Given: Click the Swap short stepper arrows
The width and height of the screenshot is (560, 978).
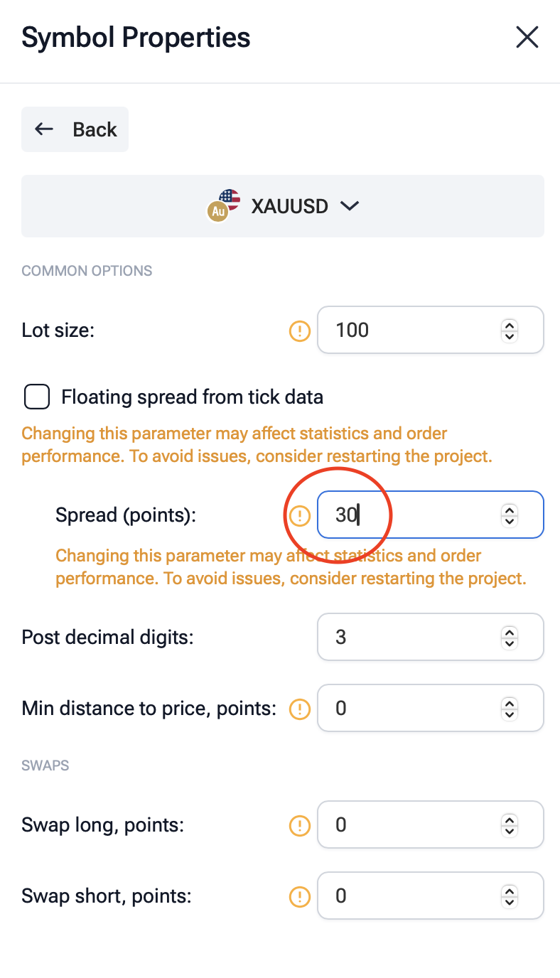Looking at the screenshot, I should 509,896.
